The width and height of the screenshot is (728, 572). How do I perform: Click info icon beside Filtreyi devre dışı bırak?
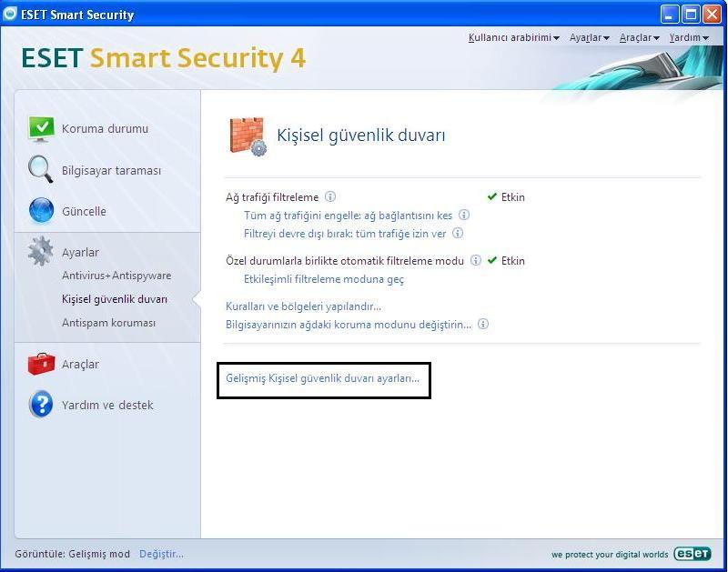click(x=458, y=233)
